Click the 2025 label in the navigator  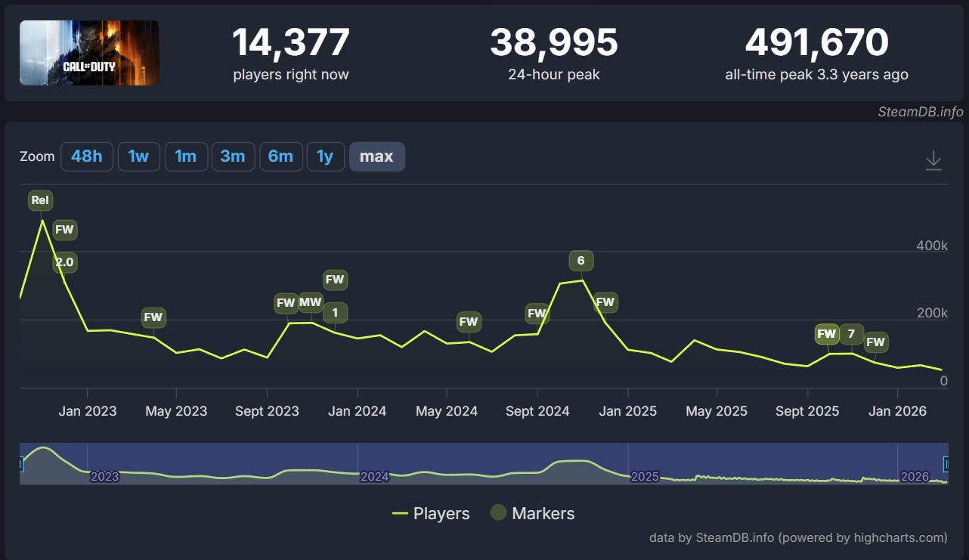click(x=645, y=477)
